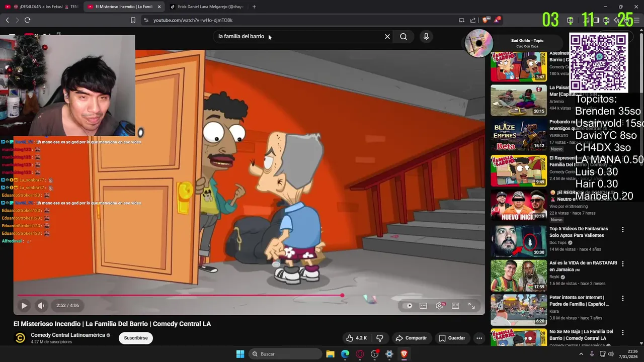The image size is (644, 362).
Task: Play the paused video
Action: (x=24, y=305)
